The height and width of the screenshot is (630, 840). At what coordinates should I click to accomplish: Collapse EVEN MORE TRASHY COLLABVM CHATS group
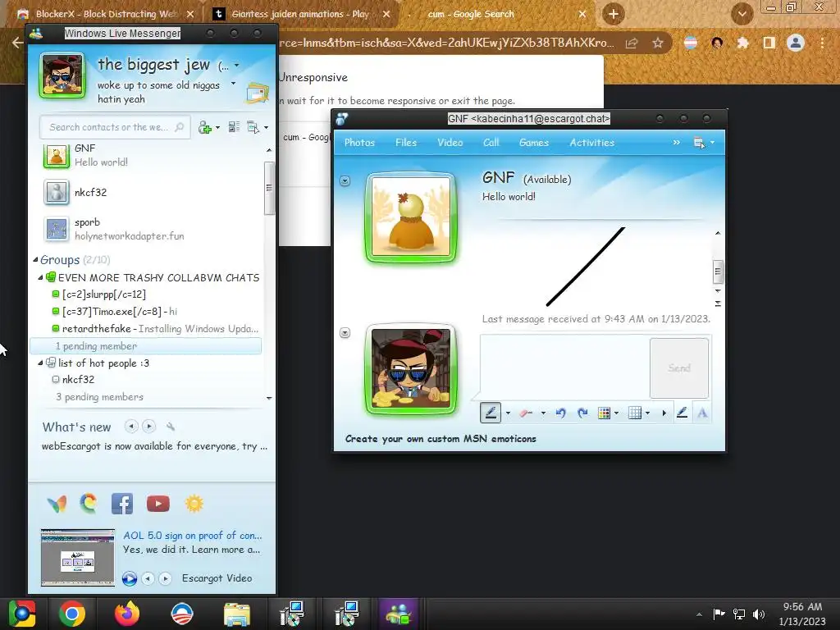pyautogui.click(x=40, y=277)
